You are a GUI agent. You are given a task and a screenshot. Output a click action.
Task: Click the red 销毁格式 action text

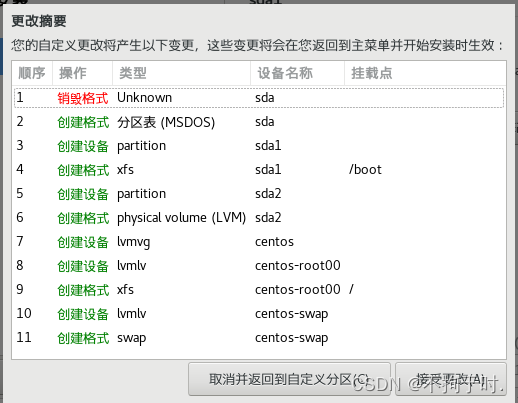point(83,98)
